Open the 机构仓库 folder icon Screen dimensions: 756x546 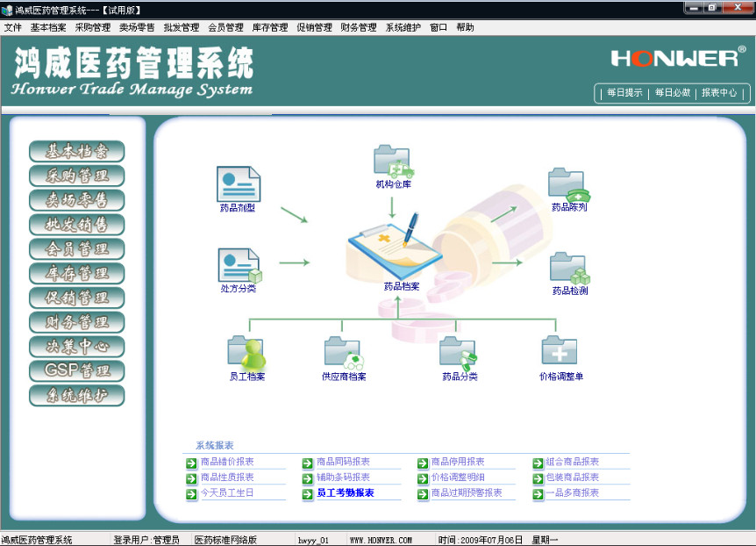[x=394, y=162]
